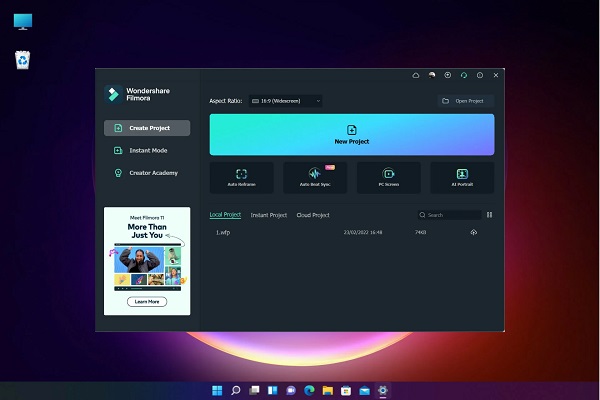Open taskbar Search
This screenshot has height=400, width=600.
pyautogui.click(x=236, y=390)
